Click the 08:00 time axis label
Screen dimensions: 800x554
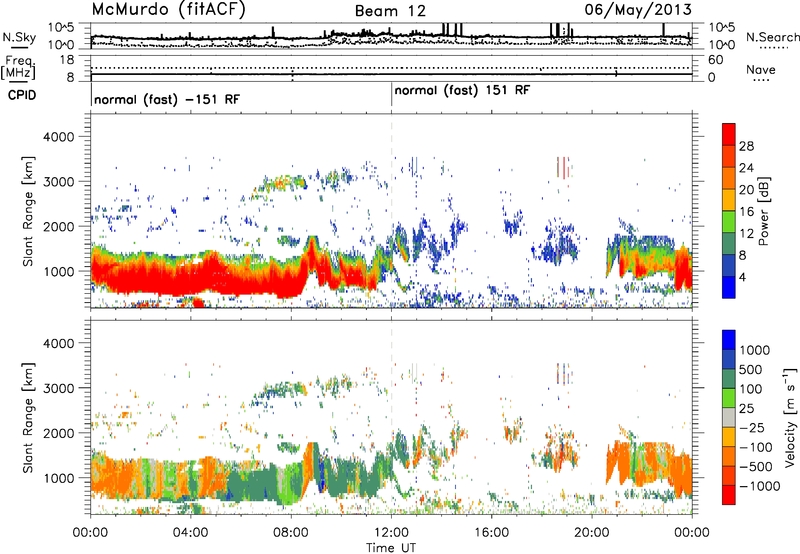point(291,533)
